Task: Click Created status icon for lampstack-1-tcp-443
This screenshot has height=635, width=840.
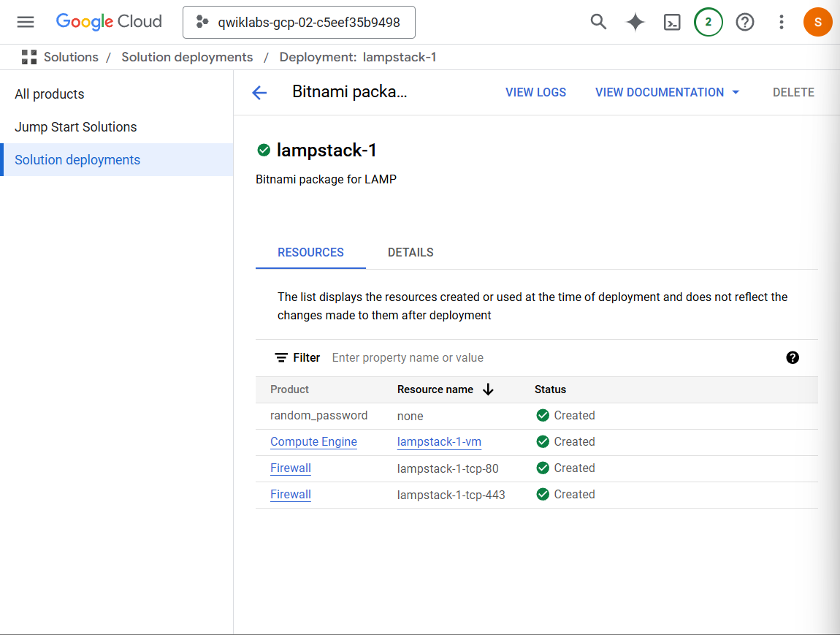Action: pyautogui.click(x=543, y=494)
